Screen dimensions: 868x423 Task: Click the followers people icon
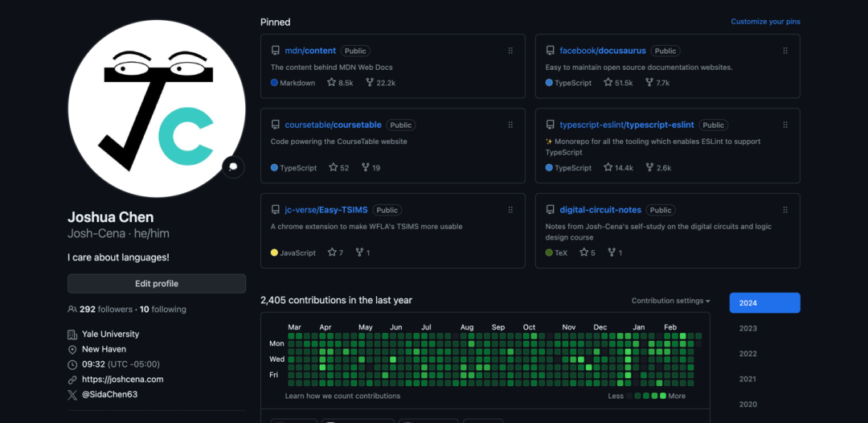coord(72,310)
